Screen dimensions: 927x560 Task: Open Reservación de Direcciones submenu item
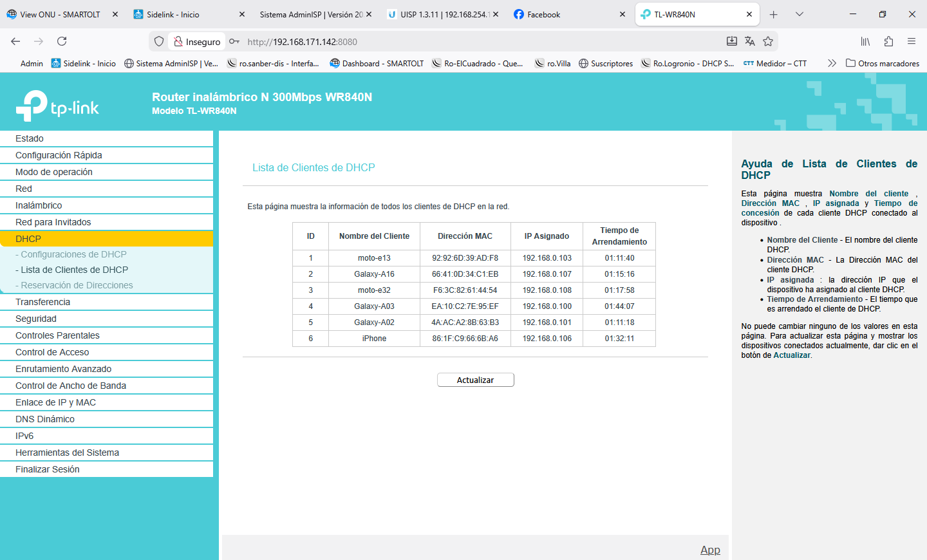[77, 285]
